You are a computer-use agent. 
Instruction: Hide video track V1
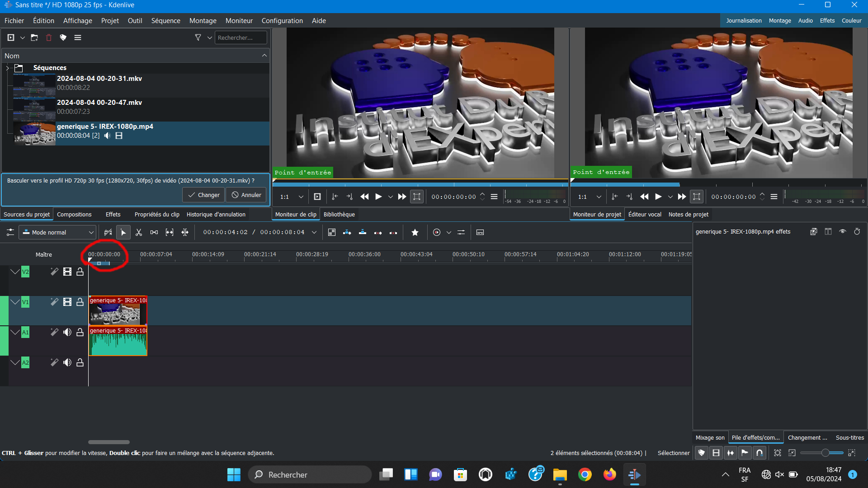click(x=67, y=302)
